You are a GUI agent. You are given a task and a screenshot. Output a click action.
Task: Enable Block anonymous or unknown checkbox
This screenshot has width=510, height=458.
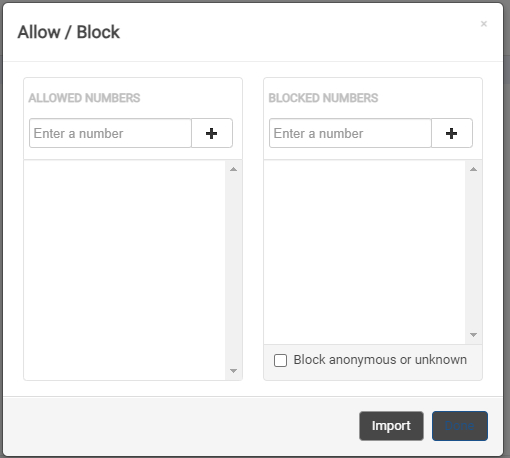[280, 360]
